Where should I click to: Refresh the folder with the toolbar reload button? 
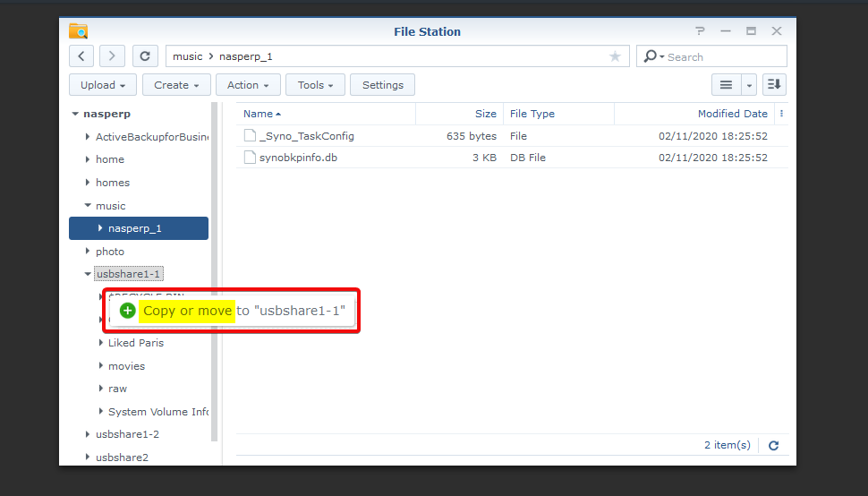[x=145, y=56]
